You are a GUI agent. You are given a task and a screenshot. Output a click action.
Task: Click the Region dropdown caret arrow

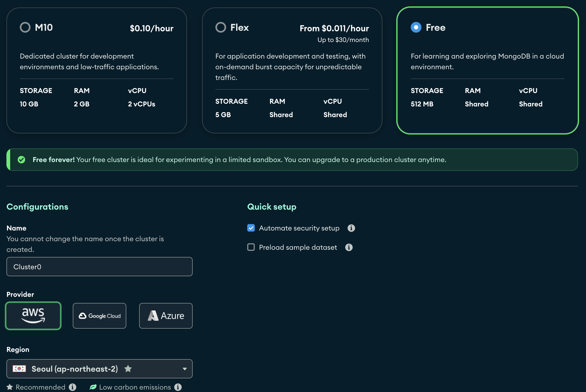[x=185, y=369]
